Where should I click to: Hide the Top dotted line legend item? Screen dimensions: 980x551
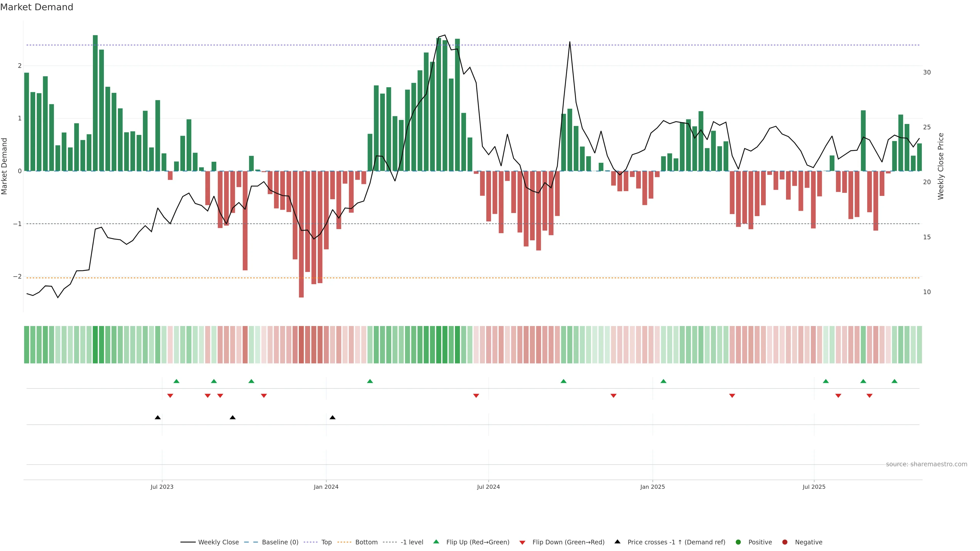pyautogui.click(x=326, y=542)
